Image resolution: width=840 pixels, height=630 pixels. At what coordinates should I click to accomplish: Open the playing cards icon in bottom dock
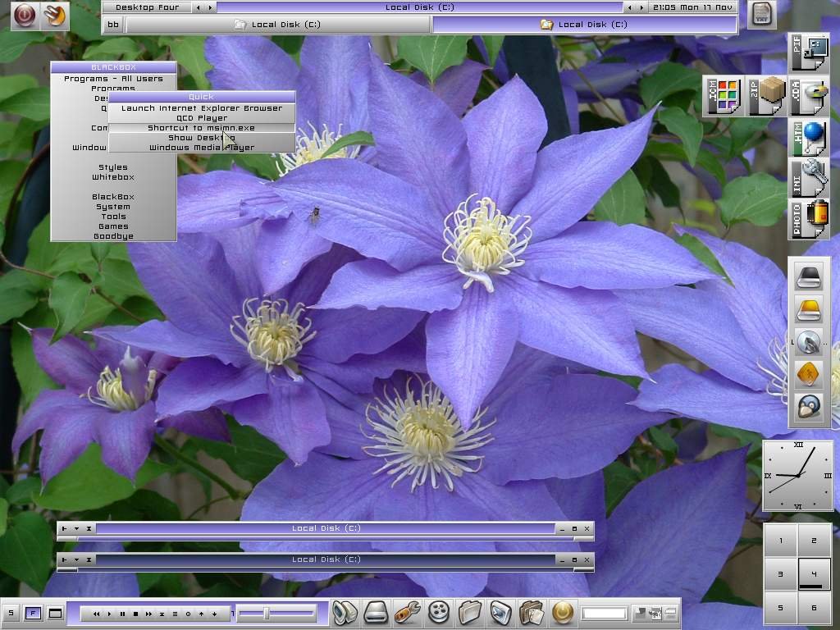coord(531,613)
